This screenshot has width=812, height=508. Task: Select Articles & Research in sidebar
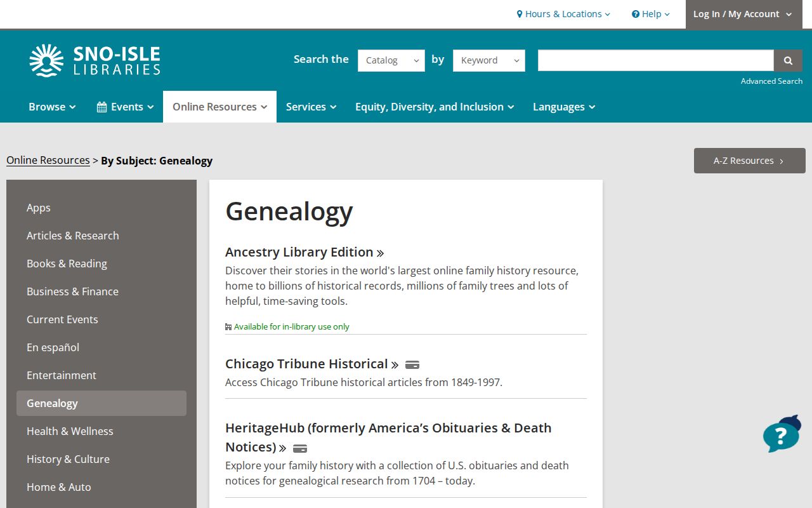coord(101,236)
